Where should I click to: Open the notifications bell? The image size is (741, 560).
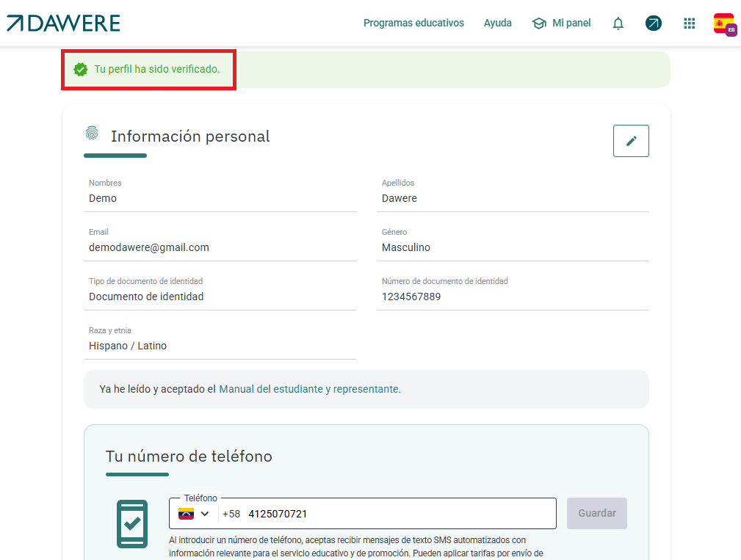coord(618,23)
